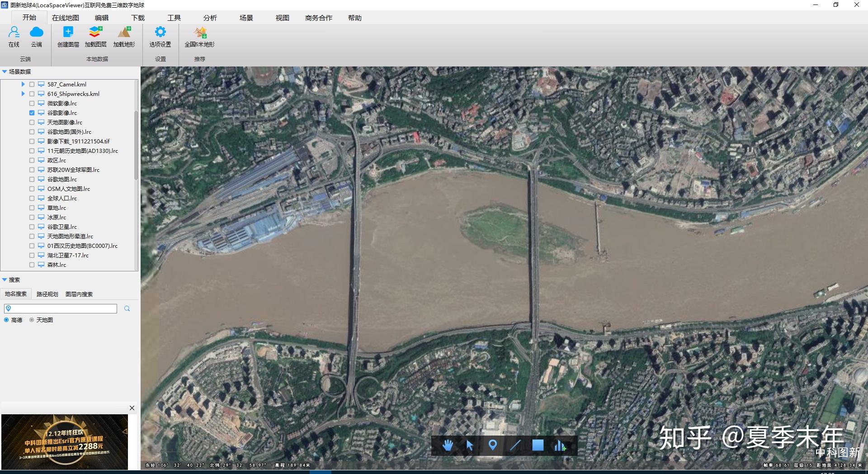Select the 高德 radio button
This screenshot has height=474, width=868.
[6, 320]
